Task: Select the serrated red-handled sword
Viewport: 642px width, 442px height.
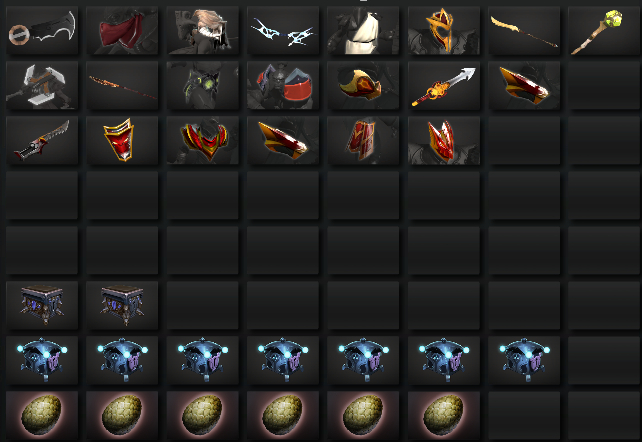Action: [x=42, y=140]
